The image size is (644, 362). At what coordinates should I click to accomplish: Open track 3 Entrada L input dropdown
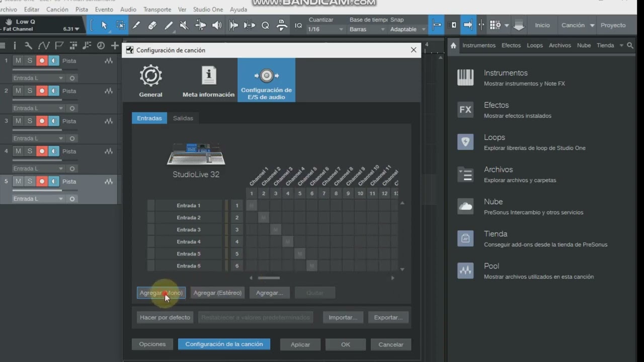click(x=39, y=138)
